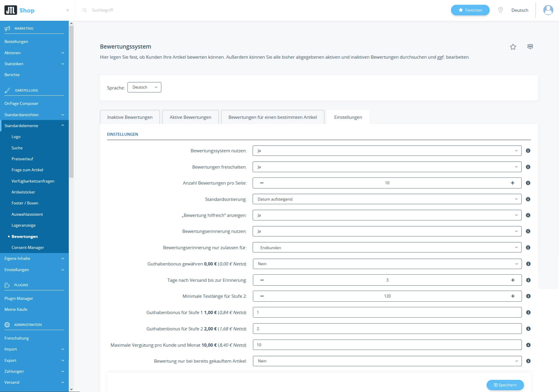Click the Speichern button

coord(505,385)
